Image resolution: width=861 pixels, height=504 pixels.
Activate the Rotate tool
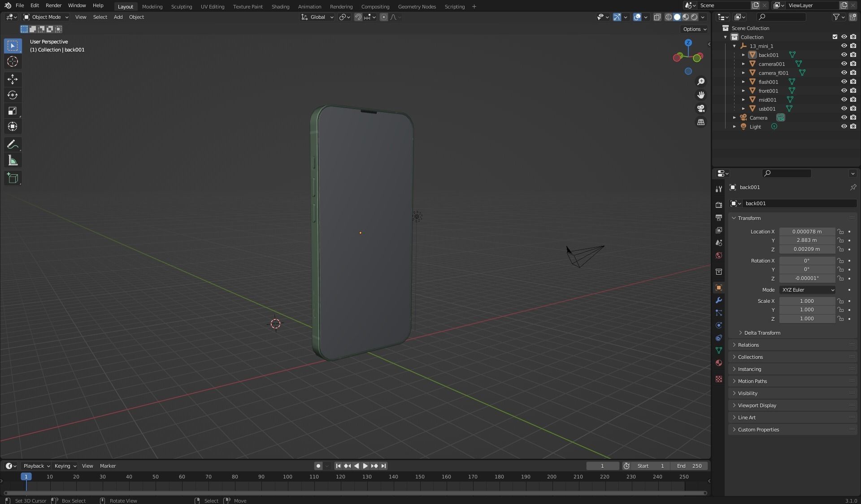[13, 95]
